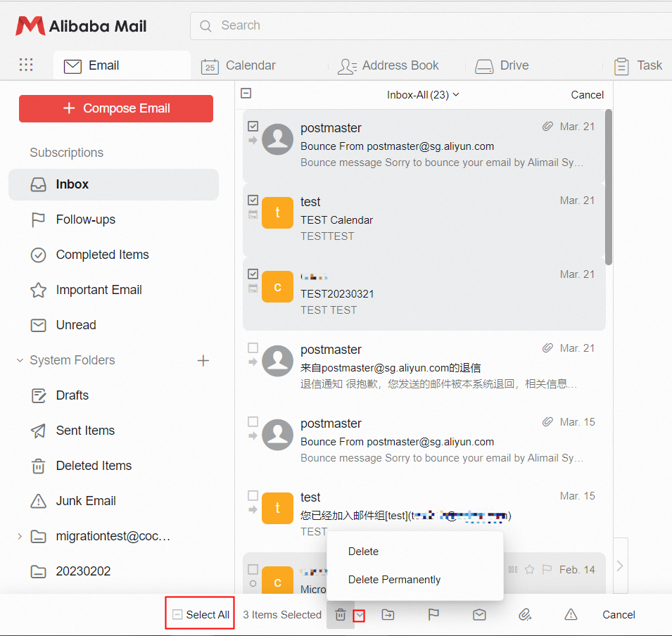Check the Chinese bounce postmaster email checkbox
Image resolution: width=672 pixels, height=636 pixels.
(x=253, y=348)
